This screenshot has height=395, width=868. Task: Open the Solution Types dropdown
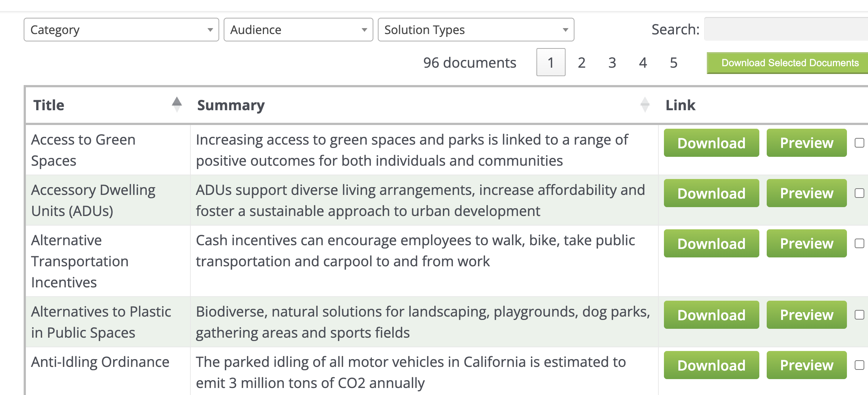(x=476, y=30)
